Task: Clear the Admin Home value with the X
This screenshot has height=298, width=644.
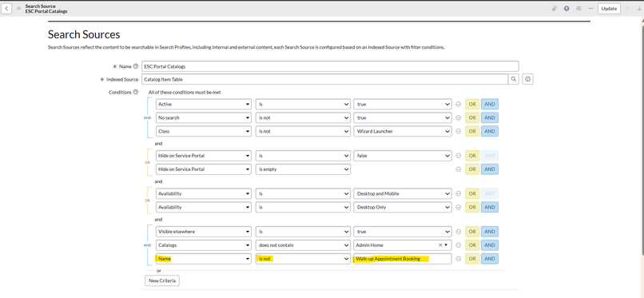Action: pos(440,245)
